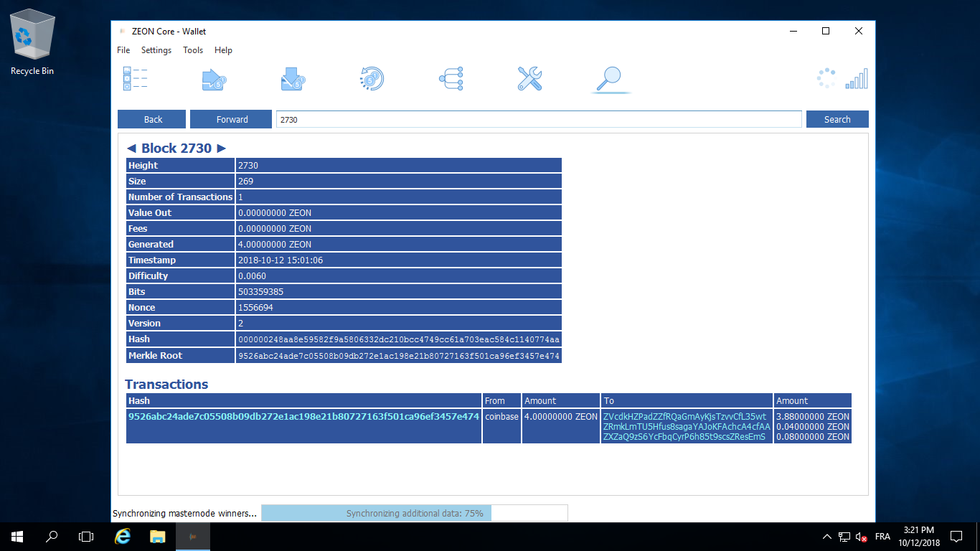Click the Height value 2730 cell
The image size is (980, 551).
(x=399, y=165)
